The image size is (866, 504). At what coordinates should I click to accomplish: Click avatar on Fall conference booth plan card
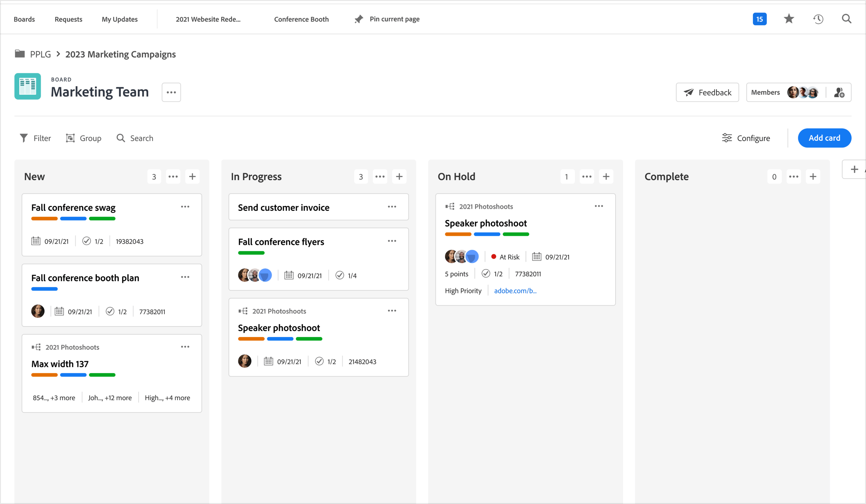pos(38,311)
